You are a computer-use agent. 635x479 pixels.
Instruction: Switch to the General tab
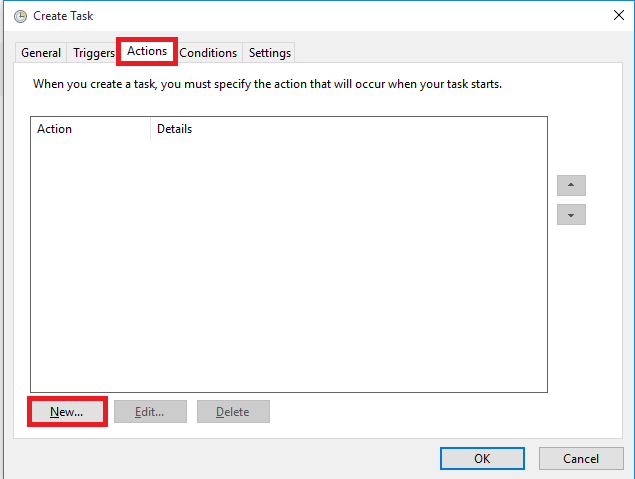click(41, 53)
